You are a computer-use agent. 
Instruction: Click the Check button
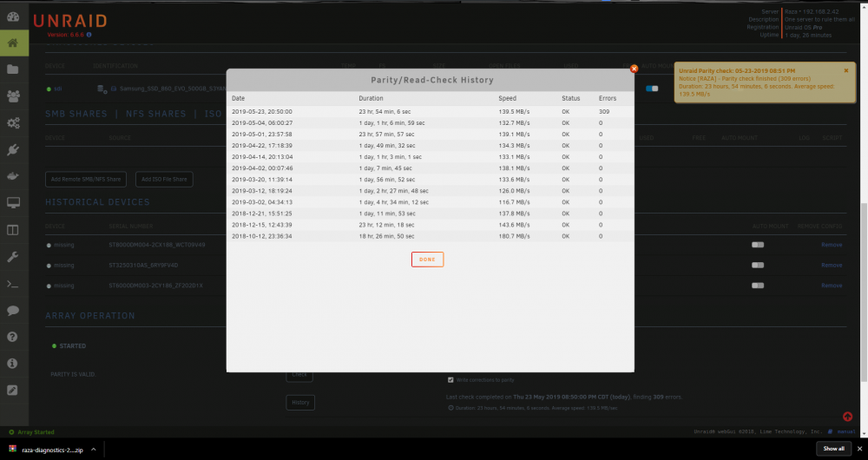[x=299, y=376]
